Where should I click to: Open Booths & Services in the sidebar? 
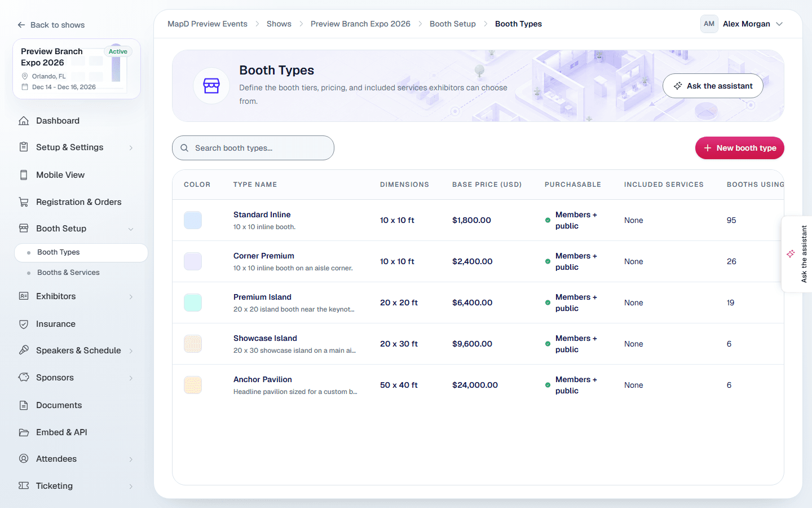click(81, 273)
